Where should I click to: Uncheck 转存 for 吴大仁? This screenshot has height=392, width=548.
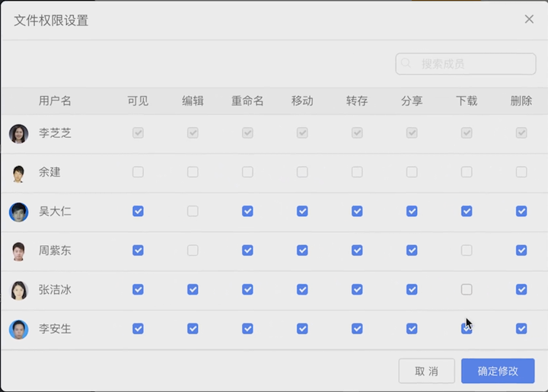pos(357,211)
